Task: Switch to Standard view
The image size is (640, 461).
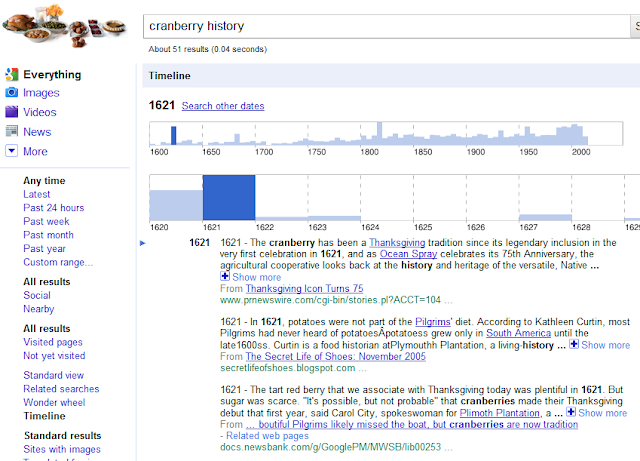Action: pos(53,375)
